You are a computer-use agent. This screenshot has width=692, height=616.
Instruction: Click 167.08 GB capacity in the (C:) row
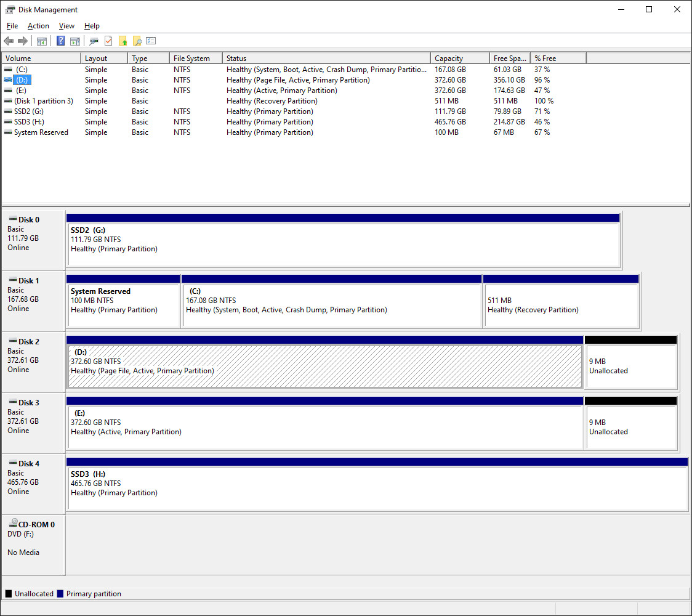point(450,70)
